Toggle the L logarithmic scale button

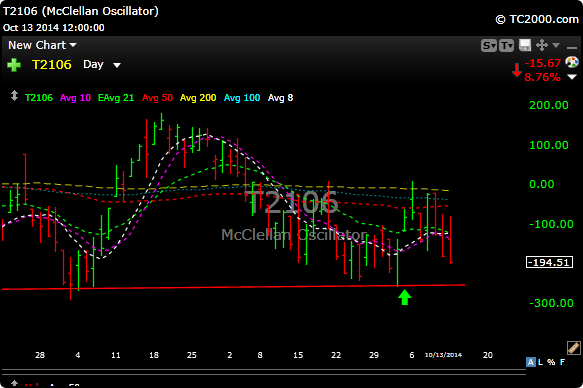[x=540, y=362]
